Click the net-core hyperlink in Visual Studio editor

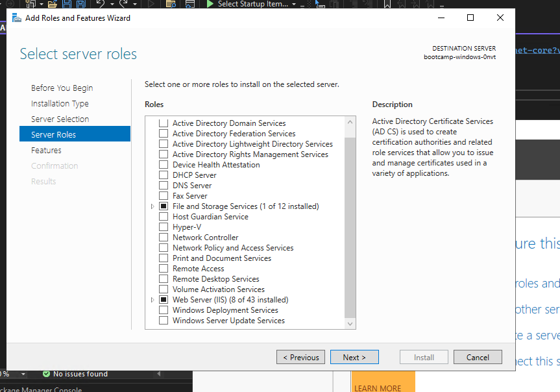pos(537,51)
